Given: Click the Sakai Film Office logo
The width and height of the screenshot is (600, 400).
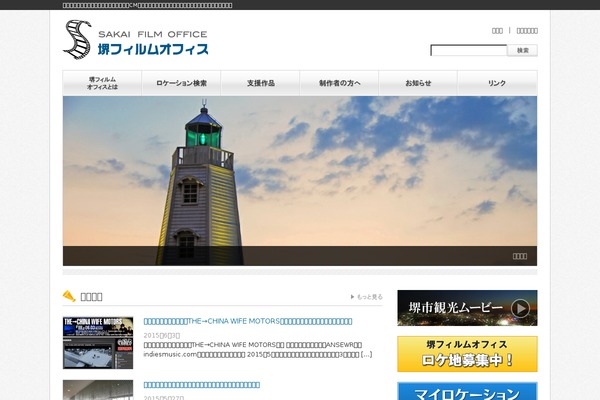Looking at the screenshot, I should [x=136, y=39].
